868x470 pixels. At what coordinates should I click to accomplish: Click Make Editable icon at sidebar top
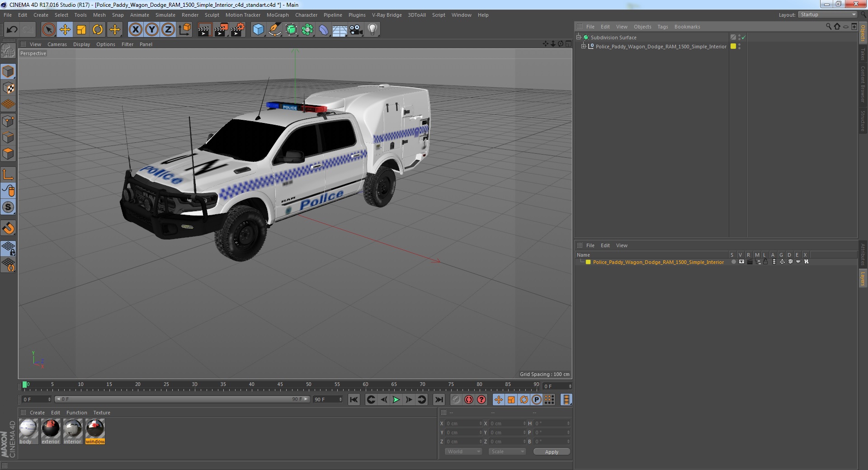8,51
